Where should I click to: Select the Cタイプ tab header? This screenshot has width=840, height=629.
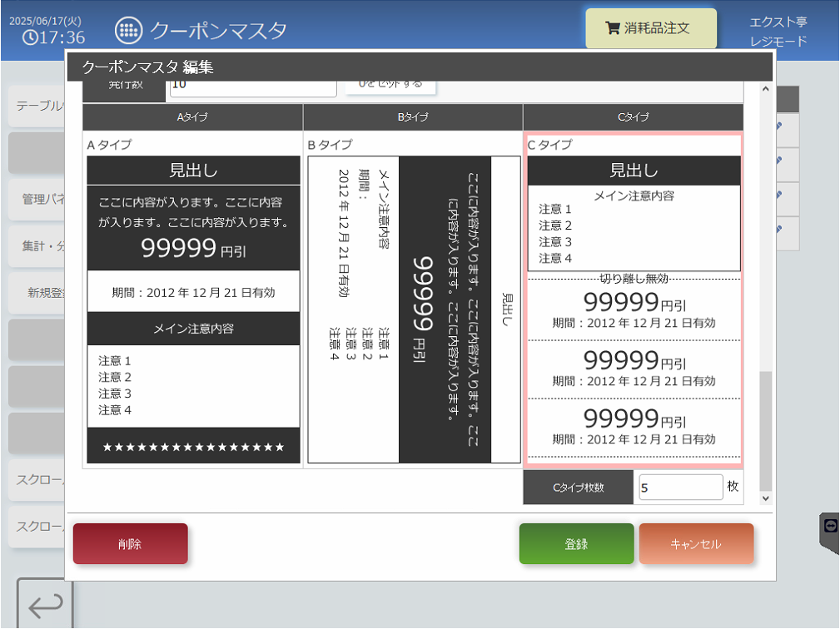click(x=633, y=116)
